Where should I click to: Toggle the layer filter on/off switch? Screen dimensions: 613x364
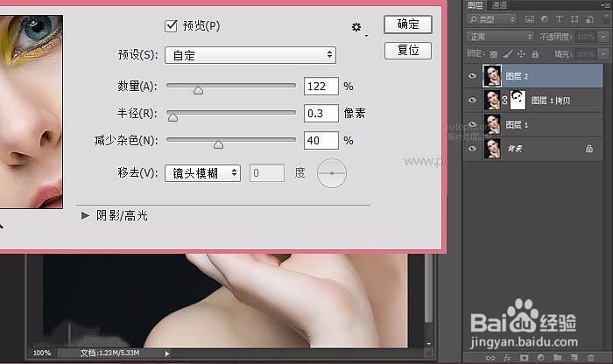point(606,18)
